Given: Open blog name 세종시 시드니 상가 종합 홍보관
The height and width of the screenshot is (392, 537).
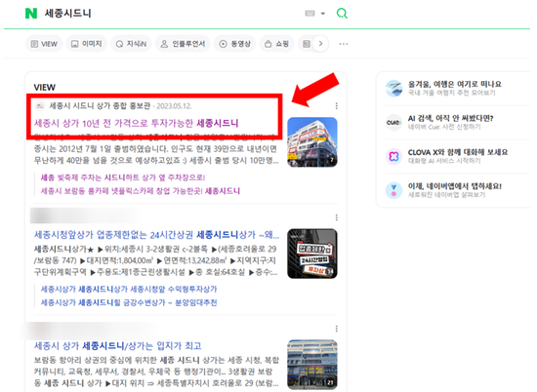Looking at the screenshot, I should click(x=100, y=106).
